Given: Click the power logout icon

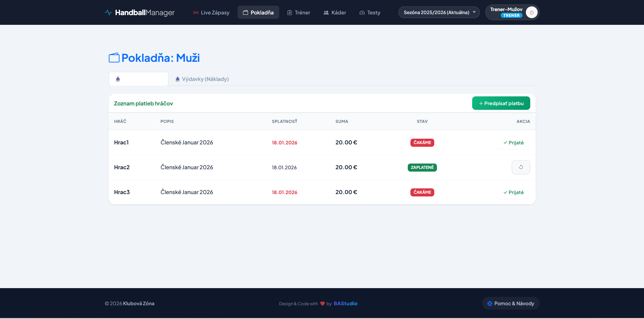Looking at the screenshot, I should pyautogui.click(x=532, y=12).
